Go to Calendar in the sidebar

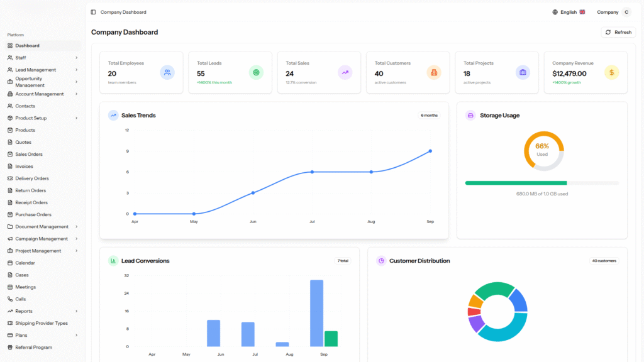25,263
